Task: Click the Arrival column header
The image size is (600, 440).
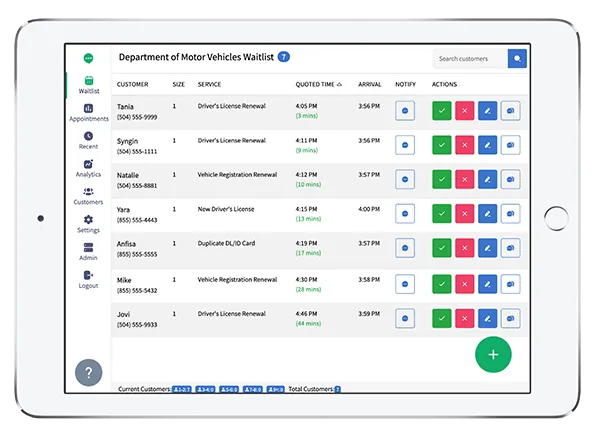Action: 370,84
